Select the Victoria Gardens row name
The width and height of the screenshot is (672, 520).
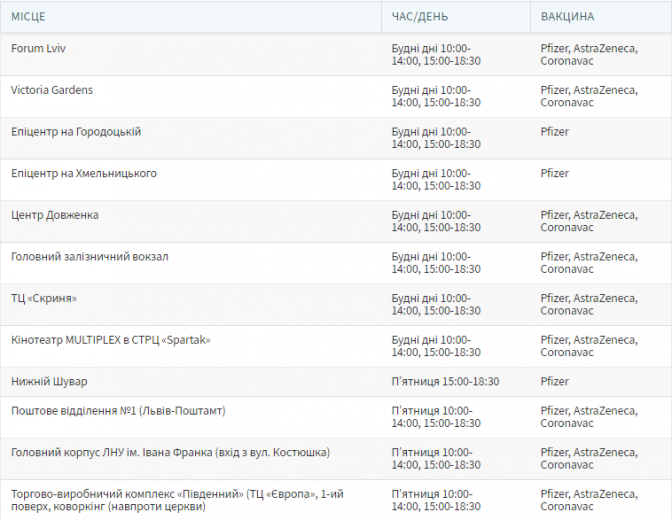coord(52,90)
